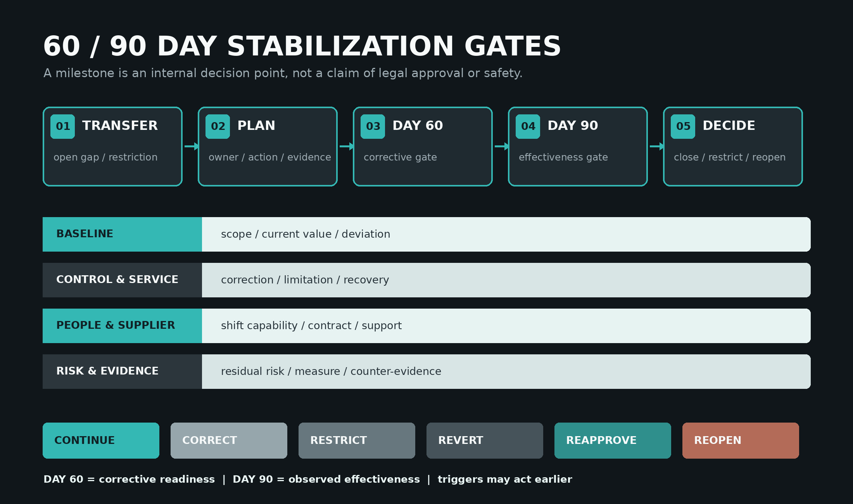This screenshot has height=504, width=853.
Task: Click the CONTINUE button
Action: coord(101,440)
